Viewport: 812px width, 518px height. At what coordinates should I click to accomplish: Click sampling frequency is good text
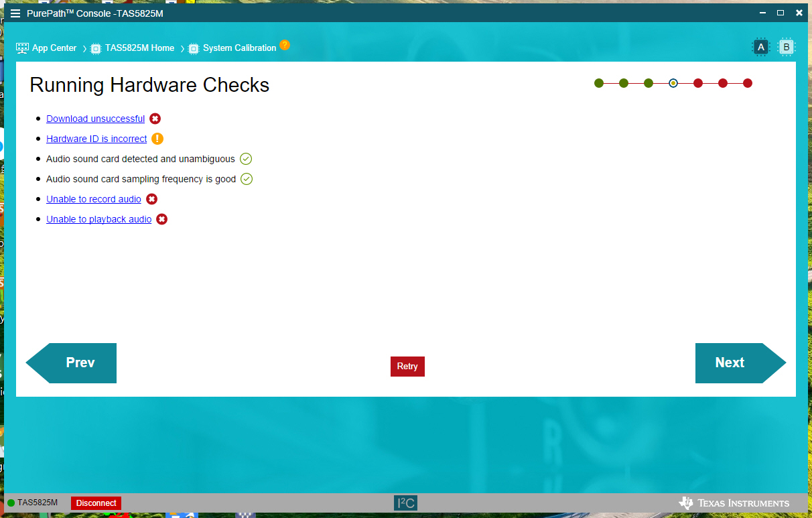point(141,179)
